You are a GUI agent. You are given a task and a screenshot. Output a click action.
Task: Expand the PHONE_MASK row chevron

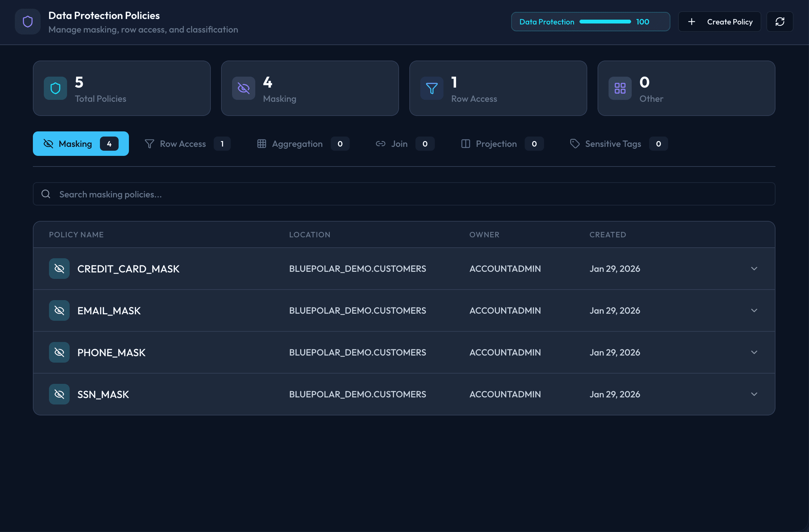(x=754, y=352)
